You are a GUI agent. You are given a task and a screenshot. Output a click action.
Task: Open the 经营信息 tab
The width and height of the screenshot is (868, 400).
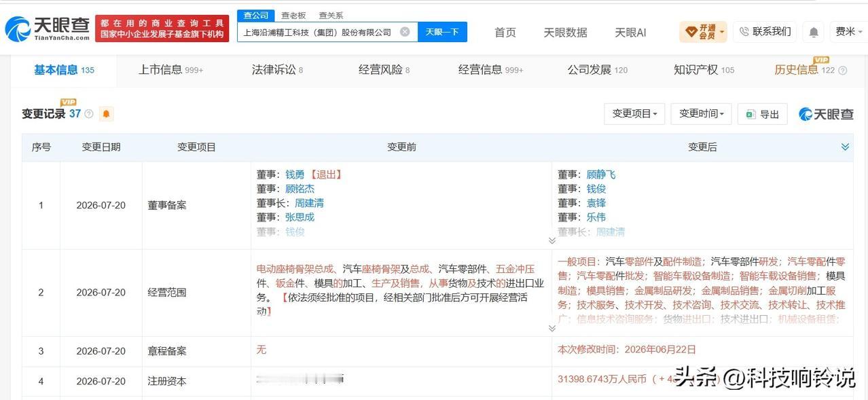click(x=490, y=70)
